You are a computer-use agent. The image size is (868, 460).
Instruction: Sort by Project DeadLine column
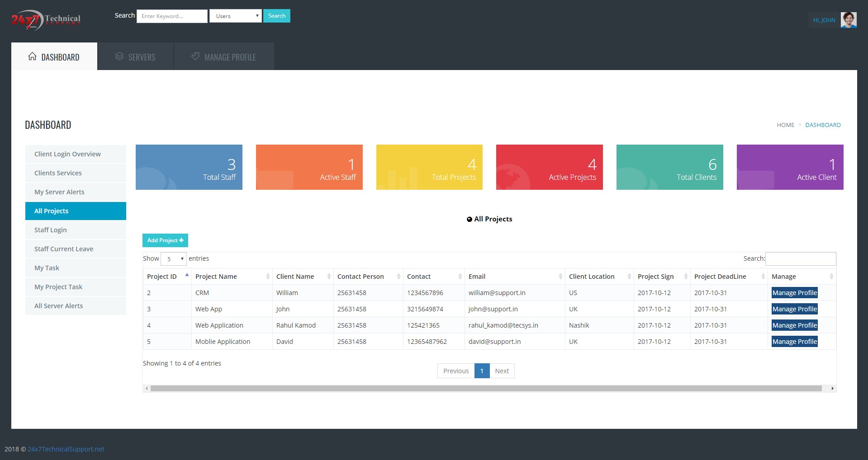click(720, 277)
